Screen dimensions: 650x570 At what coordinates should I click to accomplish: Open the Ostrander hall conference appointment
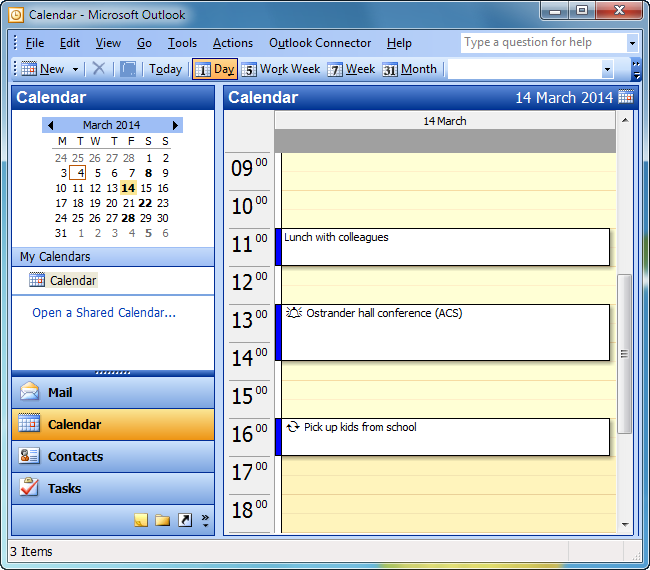(442, 332)
